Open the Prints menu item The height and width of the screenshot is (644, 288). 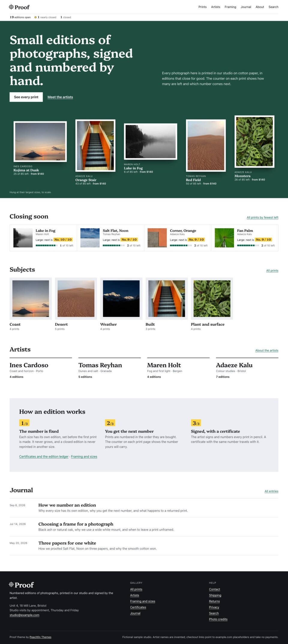(202, 7)
